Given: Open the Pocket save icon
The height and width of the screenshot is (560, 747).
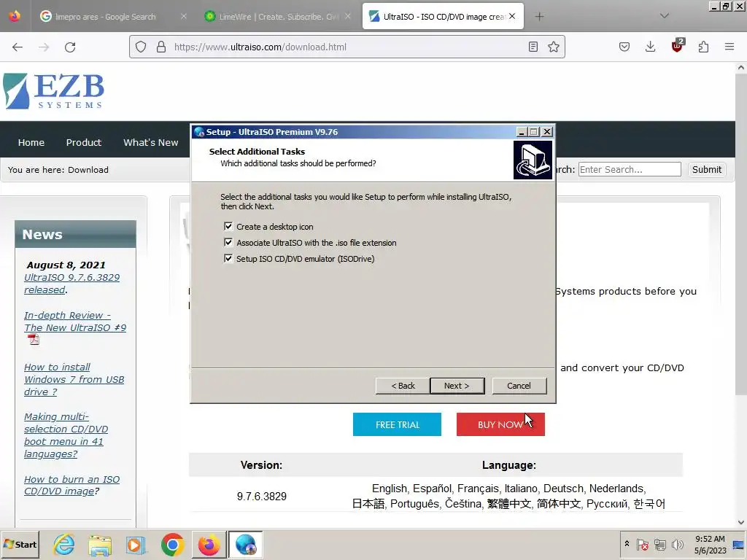Looking at the screenshot, I should click(x=624, y=47).
